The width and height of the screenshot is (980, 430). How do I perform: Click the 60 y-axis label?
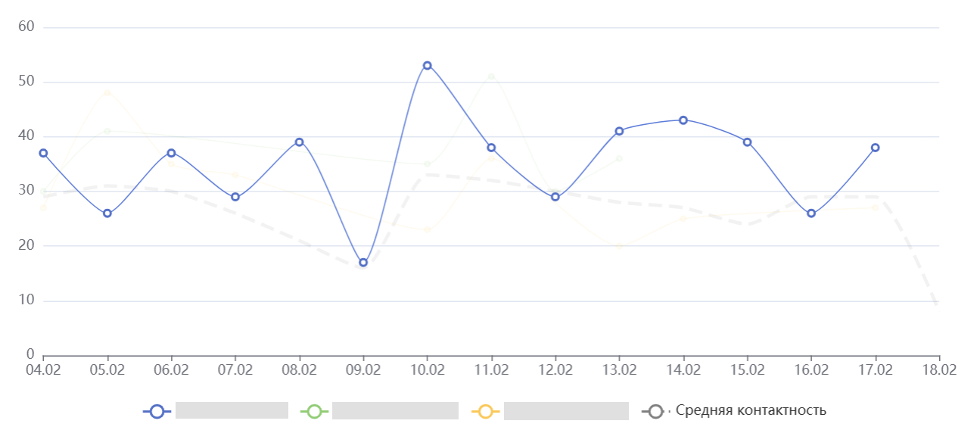(x=26, y=27)
